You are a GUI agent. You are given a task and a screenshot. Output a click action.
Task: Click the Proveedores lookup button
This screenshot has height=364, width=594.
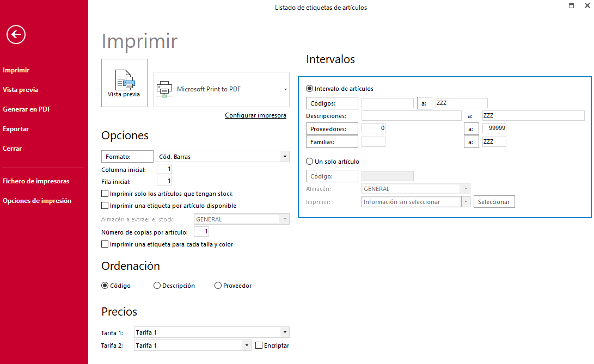pos(332,129)
